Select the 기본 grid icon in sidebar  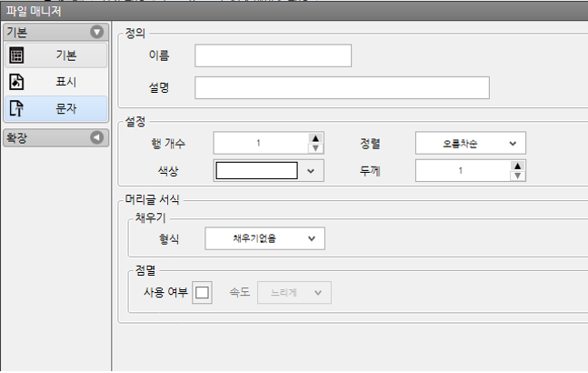click(x=16, y=55)
